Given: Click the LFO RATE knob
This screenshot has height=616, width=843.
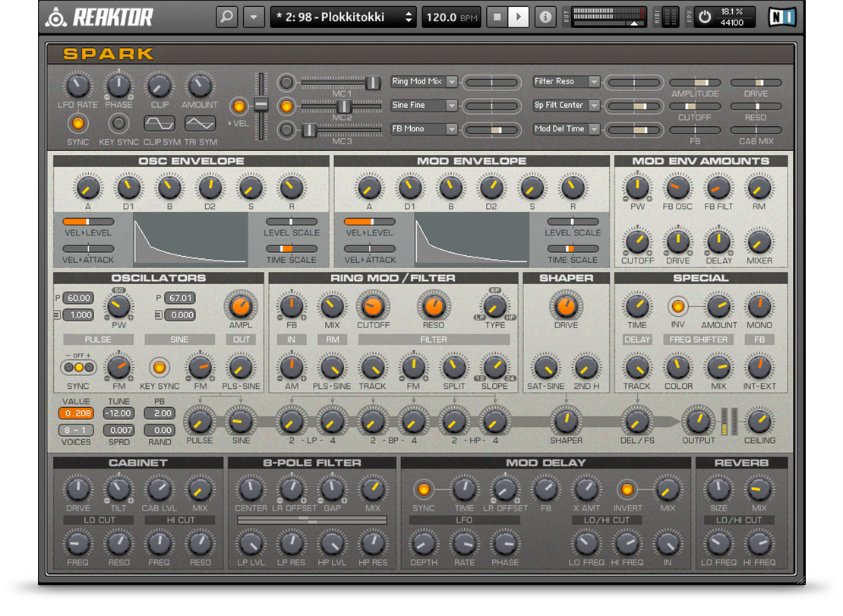Looking at the screenshot, I should [x=78, y=86].
